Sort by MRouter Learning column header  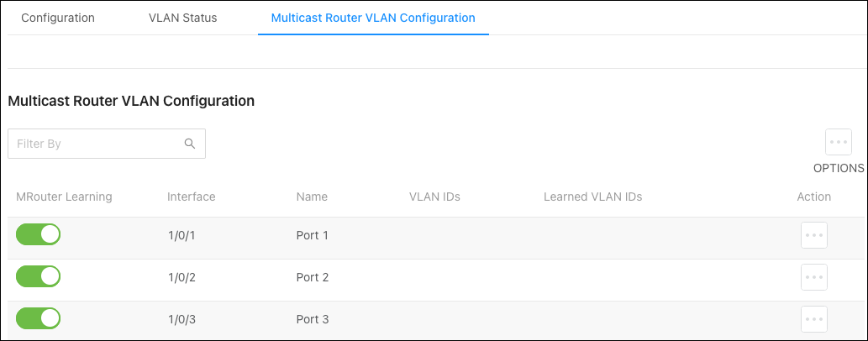pos(64,197)
